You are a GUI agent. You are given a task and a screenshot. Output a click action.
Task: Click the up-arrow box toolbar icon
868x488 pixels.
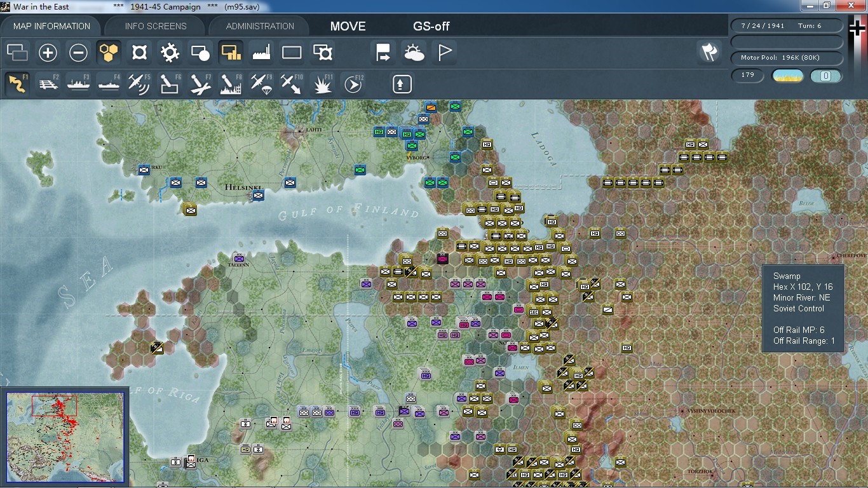click(402, 84)
